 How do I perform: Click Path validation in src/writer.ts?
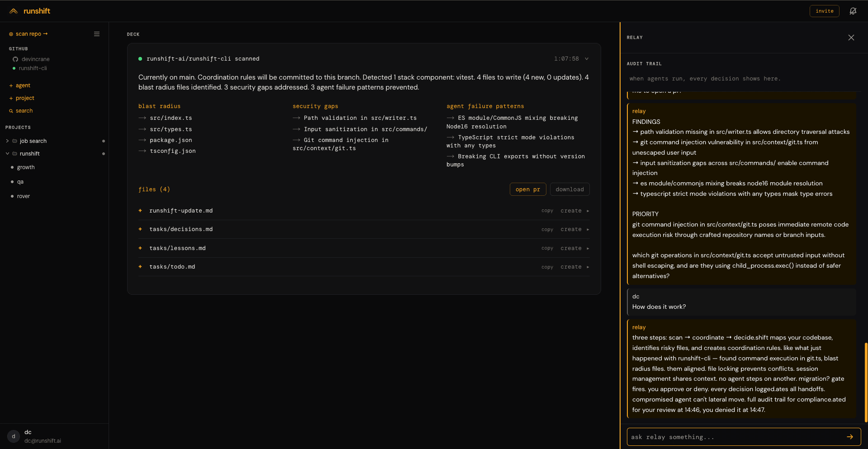(360, 118)
